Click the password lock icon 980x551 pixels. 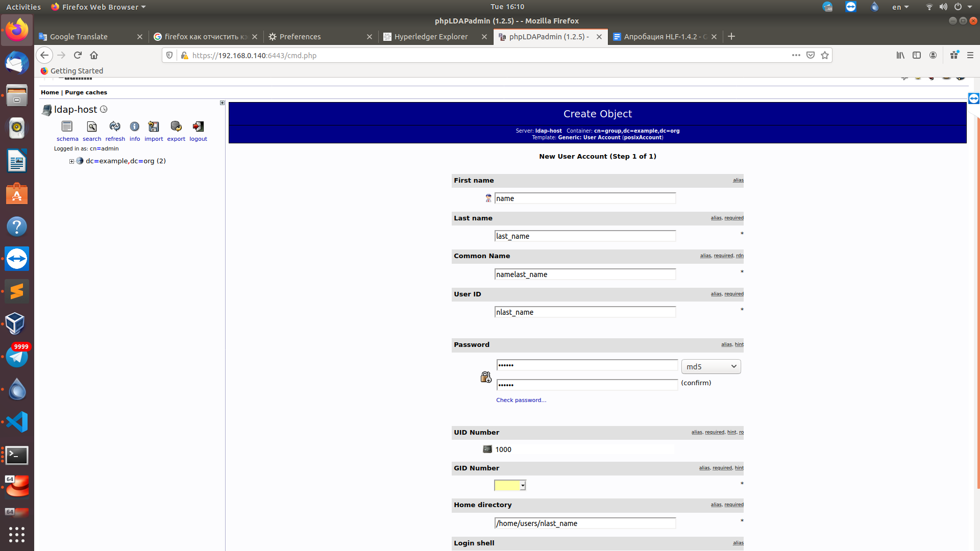(x=485, y=377)
